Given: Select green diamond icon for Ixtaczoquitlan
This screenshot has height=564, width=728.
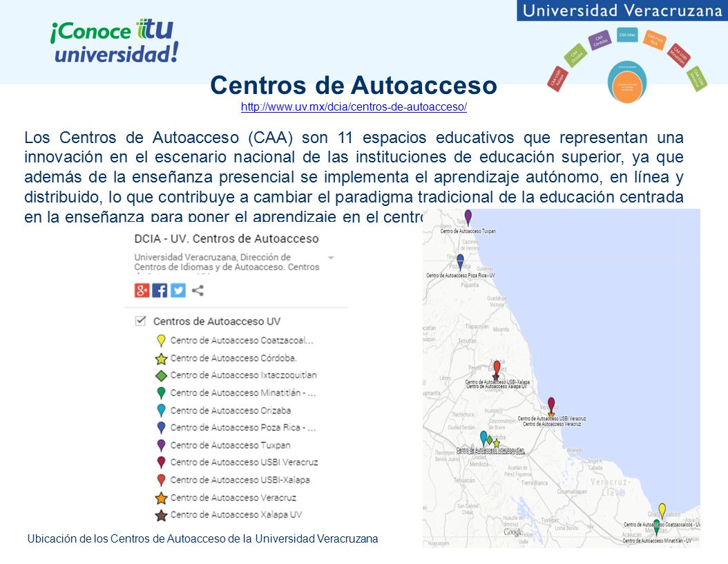Looking at the screenshot, I should coord(161,375).
